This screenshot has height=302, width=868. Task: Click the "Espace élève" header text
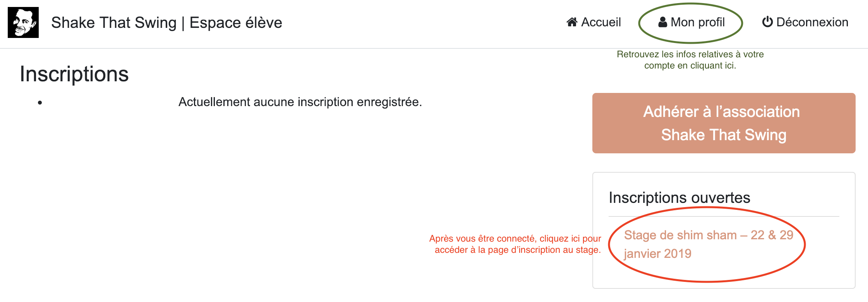coord(236,23)
